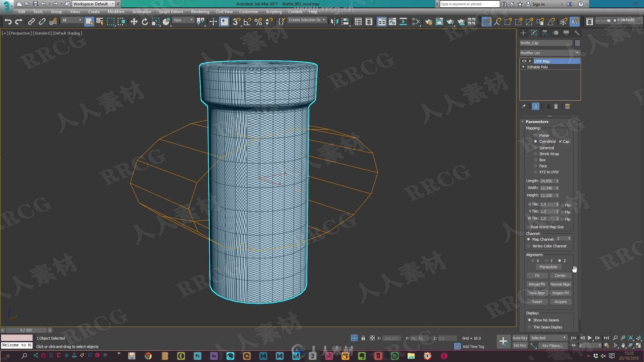Open the Modifiers menu
The height and width of the screenshot is (362, 644).
coord(116,12)
